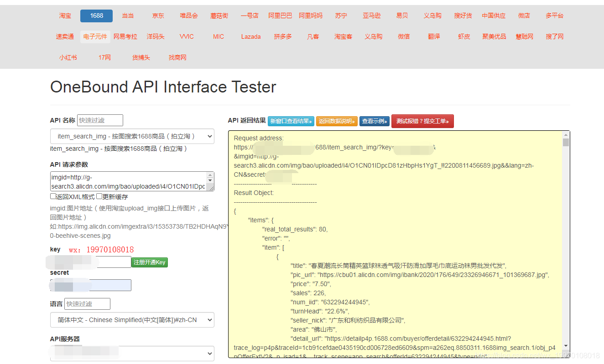Open the 阿里妈妈 platform tab
The image size is (604, 364).
[x=311, y=15]
